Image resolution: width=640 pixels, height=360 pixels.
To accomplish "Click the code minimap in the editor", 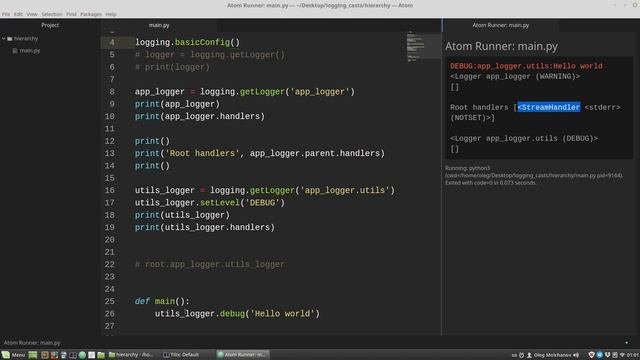I will 416,46.
